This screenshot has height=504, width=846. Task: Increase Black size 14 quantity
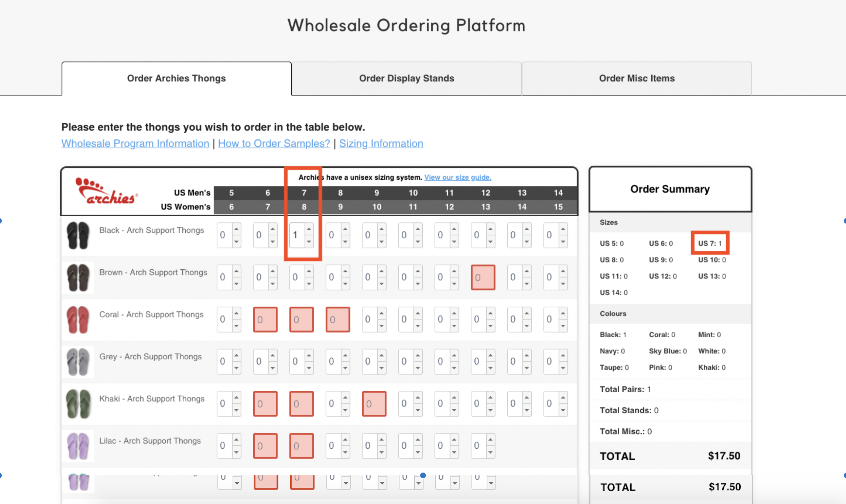coord(563,229)
